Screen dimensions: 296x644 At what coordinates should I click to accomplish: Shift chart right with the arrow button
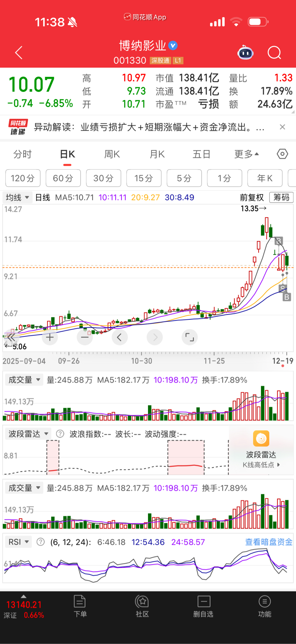[x=155, y=337]
